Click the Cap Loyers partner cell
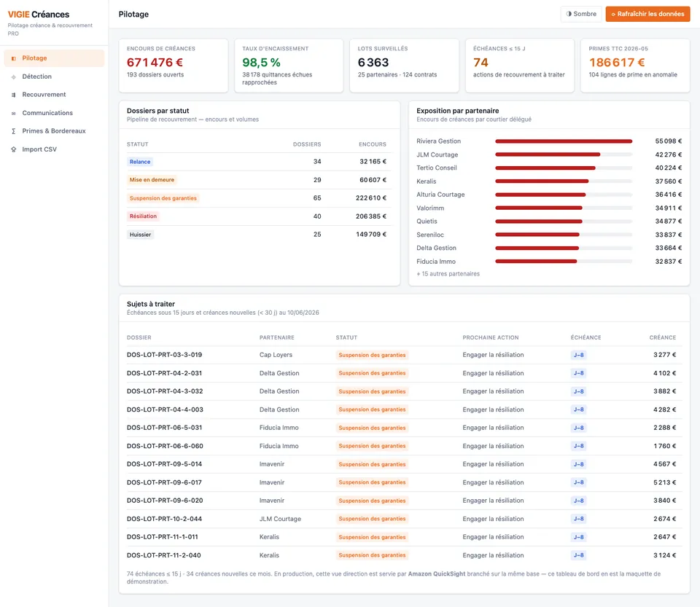700x607 pixels. click(276, 355)
